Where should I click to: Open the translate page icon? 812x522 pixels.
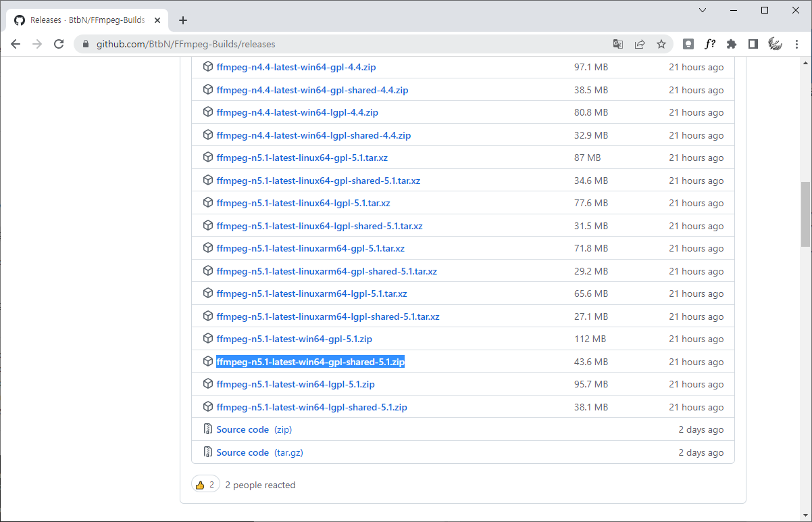(x=618, y=44)
